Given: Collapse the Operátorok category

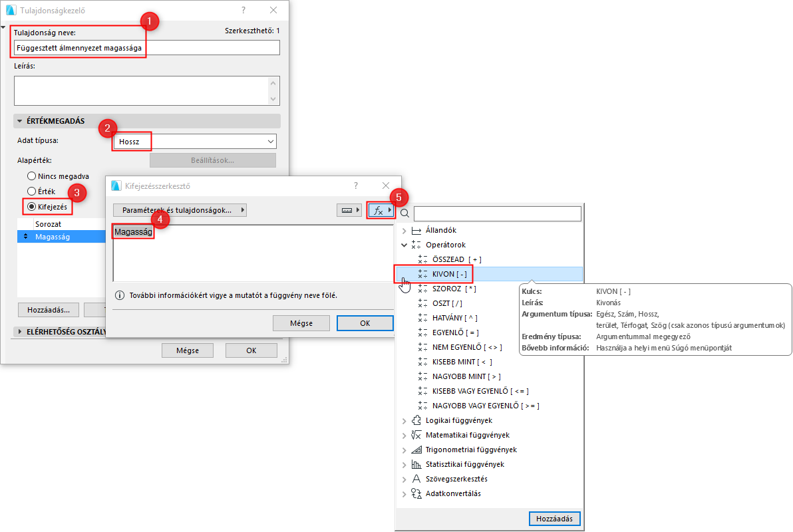Looking at the screenshot, I should (404, 245).
